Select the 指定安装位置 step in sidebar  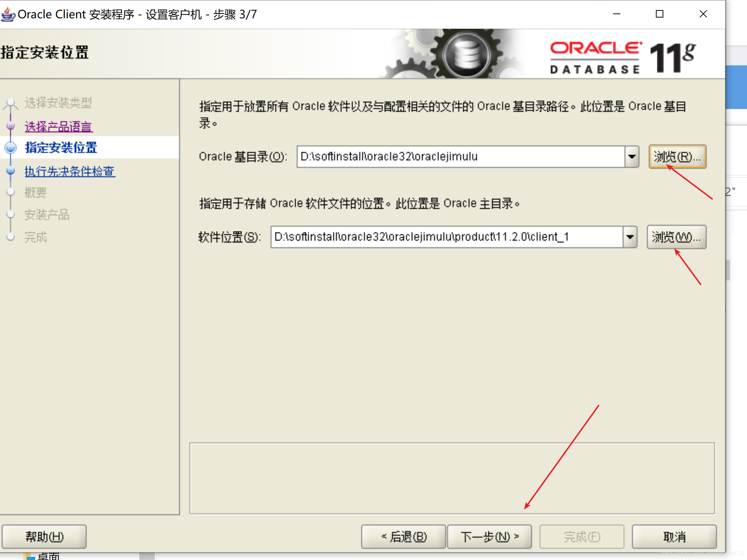(x=61, y=148)
